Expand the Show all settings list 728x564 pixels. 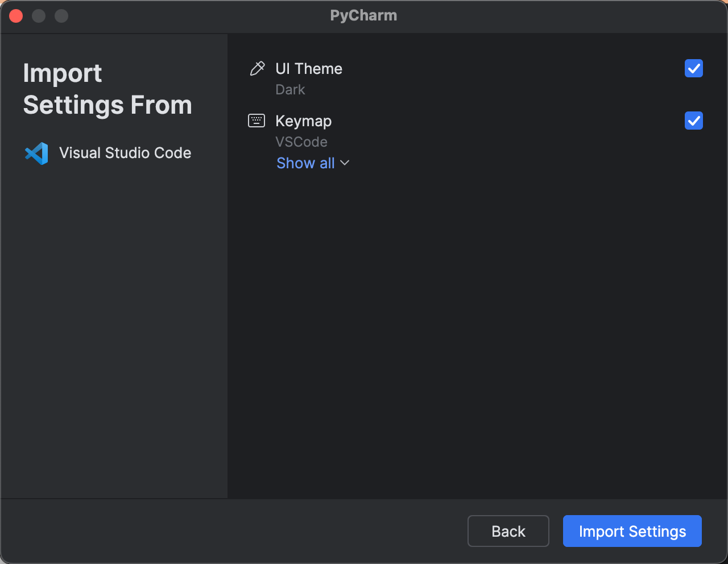tap(305, 163)
